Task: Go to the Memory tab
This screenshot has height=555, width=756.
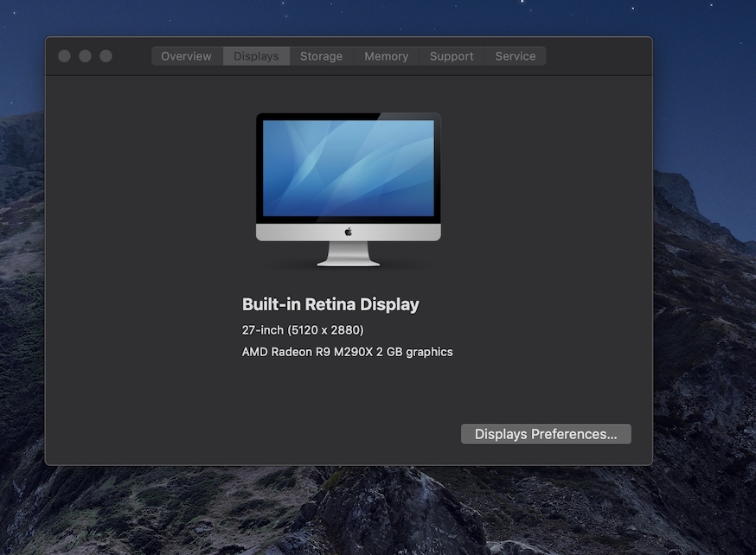Action: point(386,56)
